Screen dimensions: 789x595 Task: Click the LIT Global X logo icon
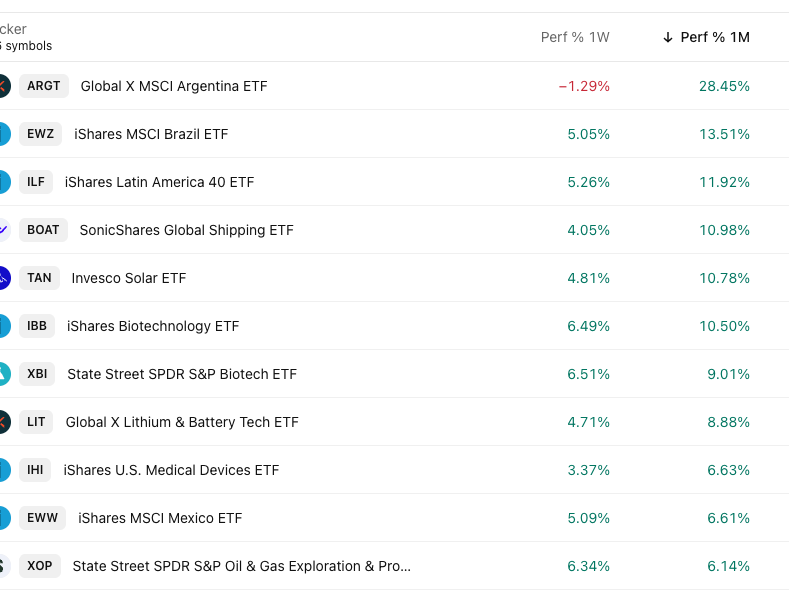click(3, 422)
